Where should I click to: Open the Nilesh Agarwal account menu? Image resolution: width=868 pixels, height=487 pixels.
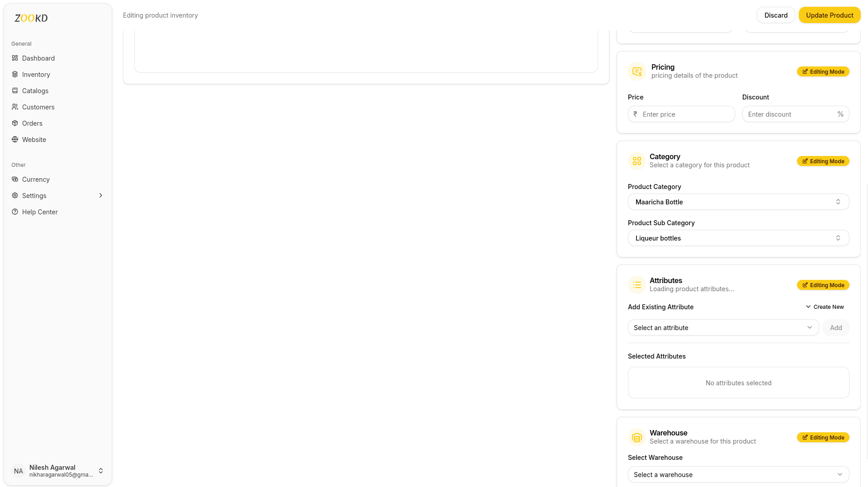pyautogui.click(x=58, y=471)
